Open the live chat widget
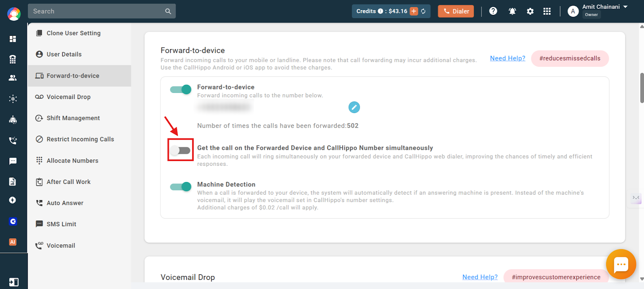Screen dimensions: 644x289 (621, 264)
